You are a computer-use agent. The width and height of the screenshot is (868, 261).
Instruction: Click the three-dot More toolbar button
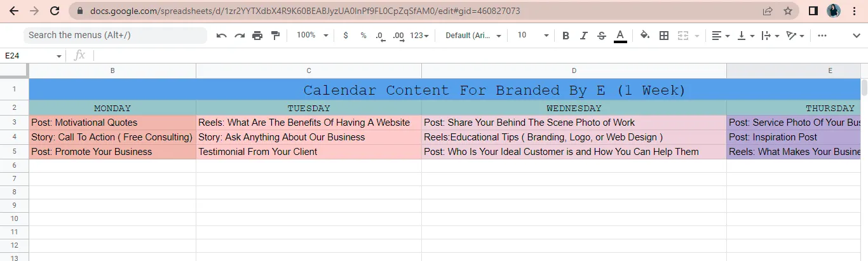tap(822, 36)
